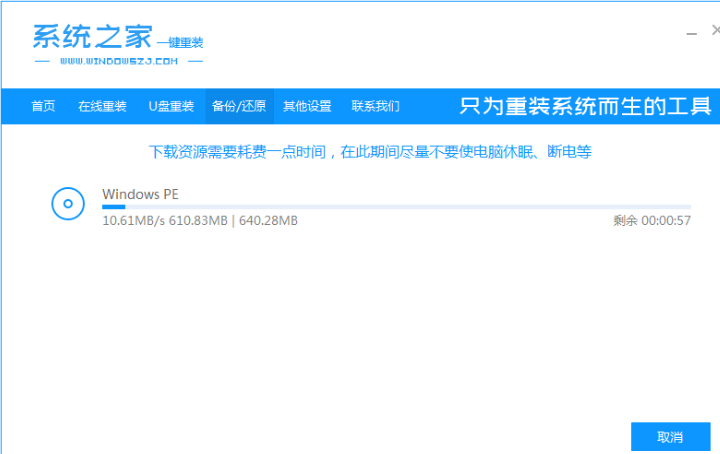Click the 一键重装 subtitle text
This screenshot has width=720, height=454.
coord(180,43)
